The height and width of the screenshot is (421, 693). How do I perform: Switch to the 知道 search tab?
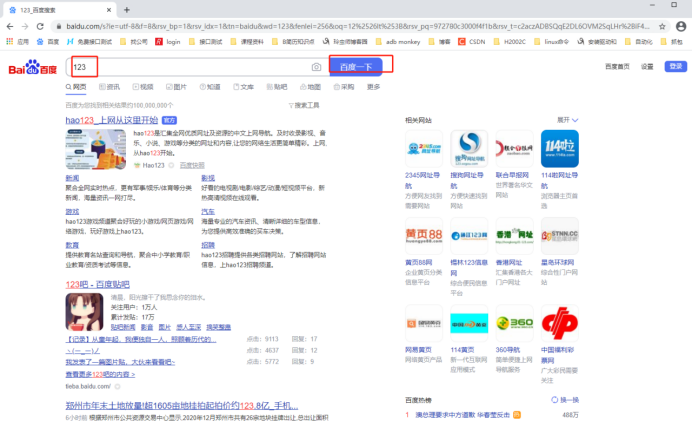[210, 87]
